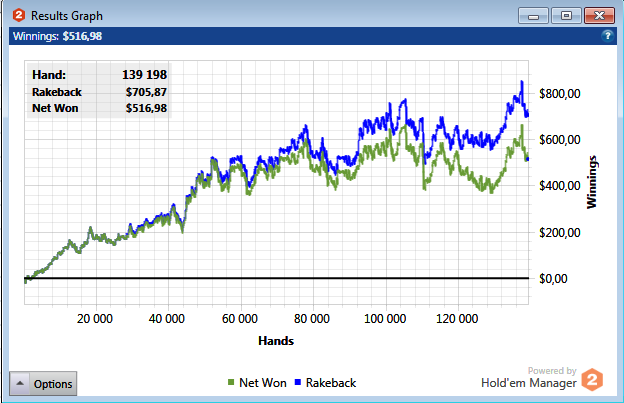
Task: Click the $0,00 axis label
Action: (553, 278)
